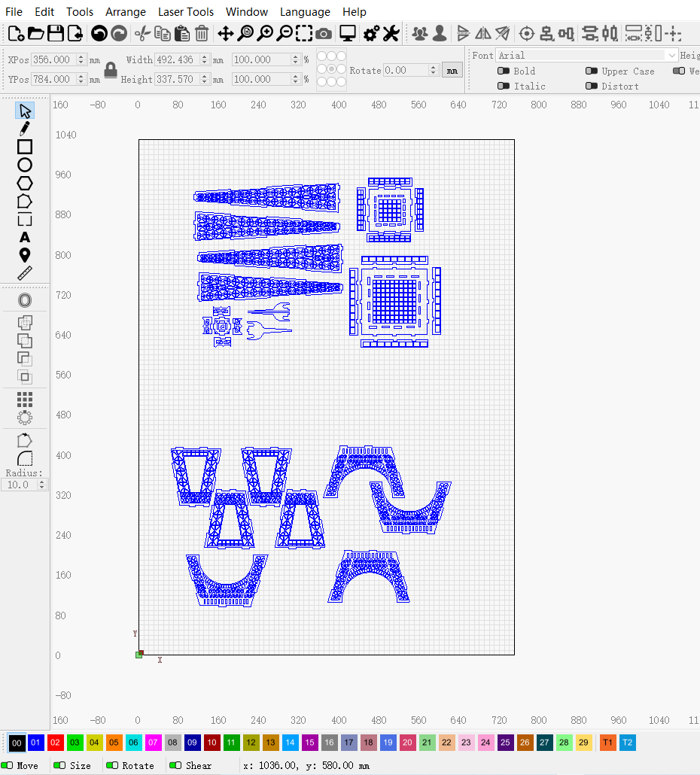Create a new file with the New icon
Screen dimensions: 700x775
tap(17, 34)
